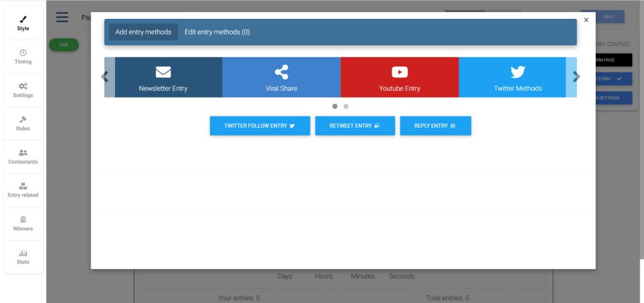Switch to Edit entry methods tab
The image size is (644, 303).
[x=217, y=32]
